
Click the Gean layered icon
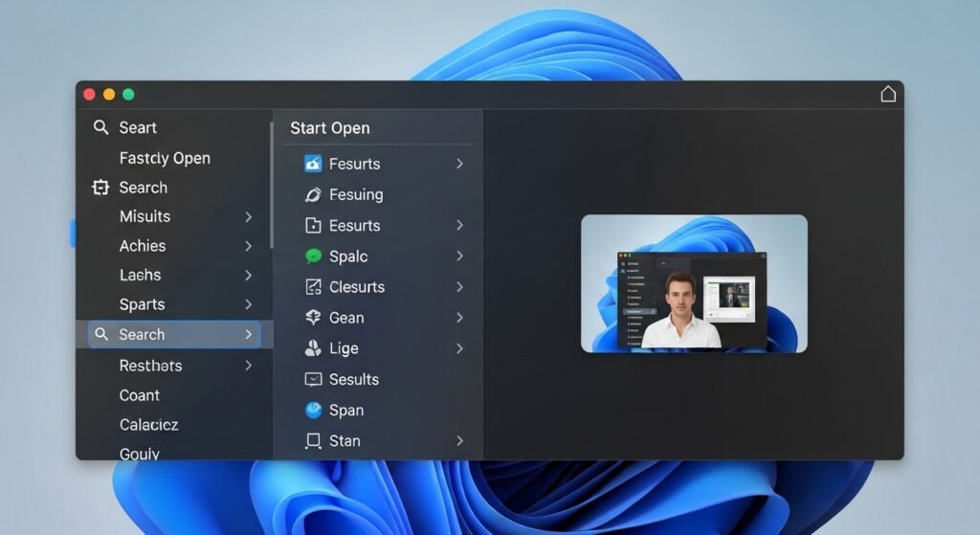pos(313,318)
